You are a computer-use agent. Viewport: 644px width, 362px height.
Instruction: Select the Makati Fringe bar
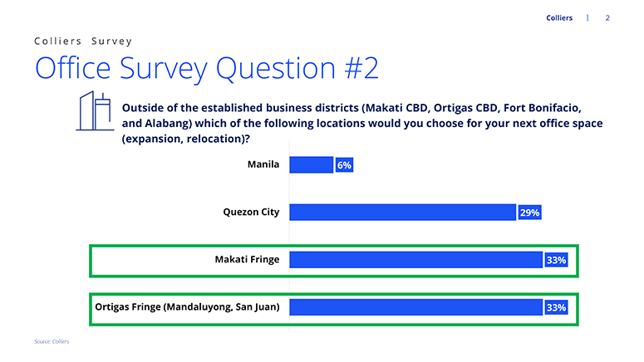pyautogui.click(x=416, y=260)
